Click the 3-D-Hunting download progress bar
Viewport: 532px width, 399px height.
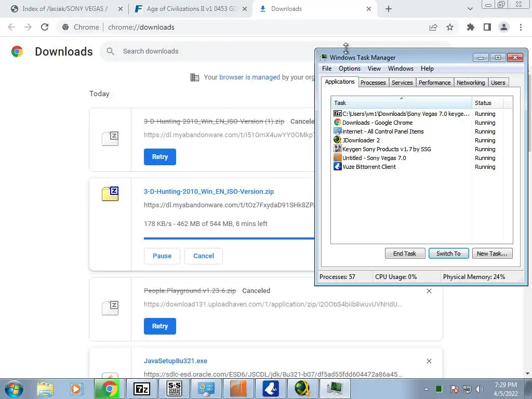pos(229,238)
